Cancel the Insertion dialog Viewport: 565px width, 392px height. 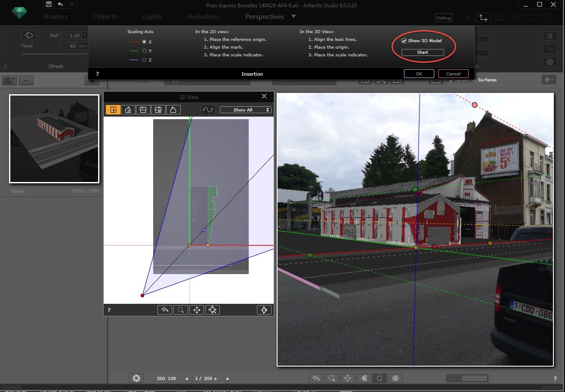tap(454, 74)
